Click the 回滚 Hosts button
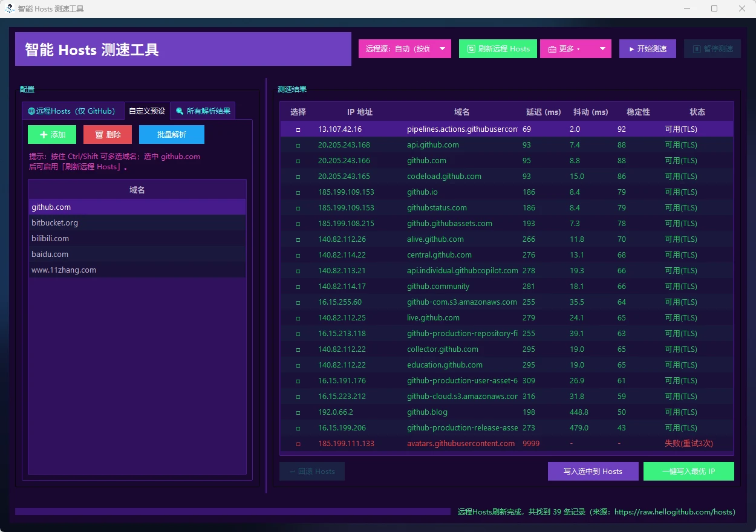756x532 pixels. coord(312,472)
